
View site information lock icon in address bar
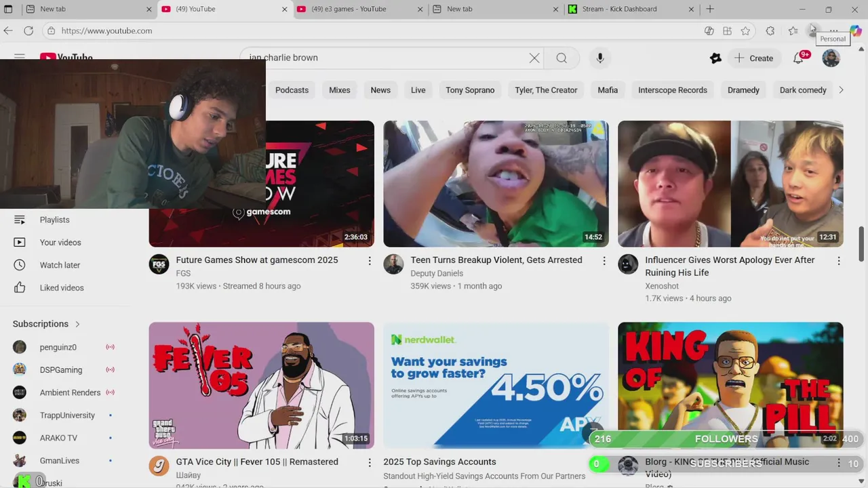coord(51,30)
